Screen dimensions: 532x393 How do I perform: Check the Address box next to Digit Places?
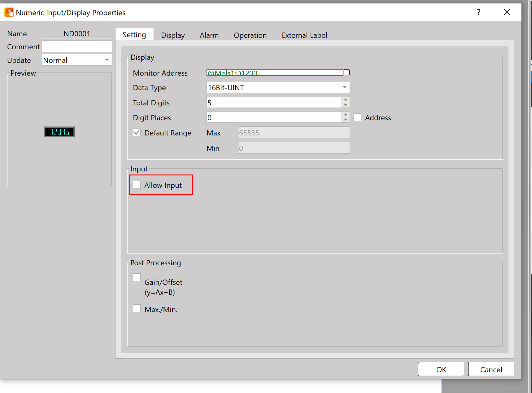tap(357, 117)
